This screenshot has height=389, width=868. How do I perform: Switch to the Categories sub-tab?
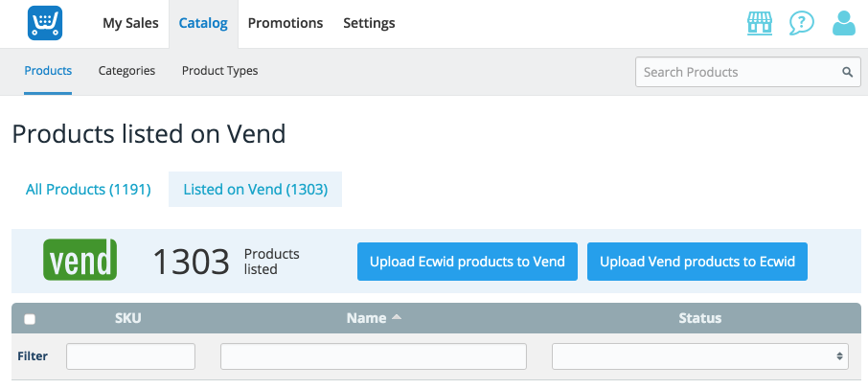click(126, 71)
